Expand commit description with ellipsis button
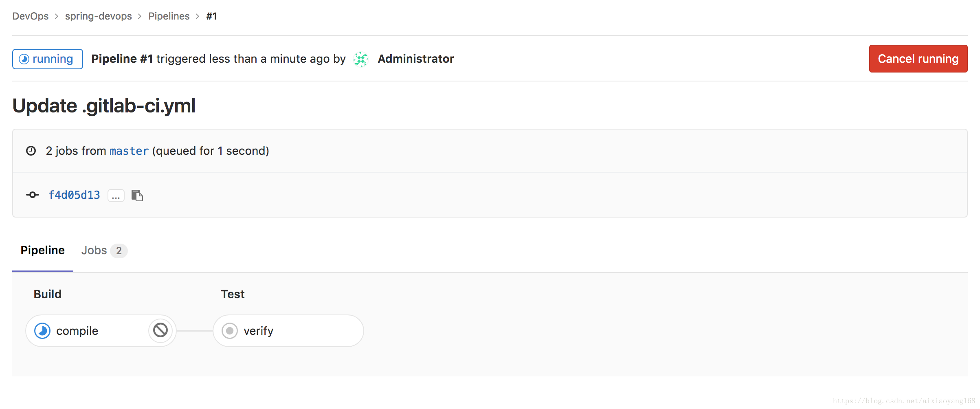 click(116, 196)
